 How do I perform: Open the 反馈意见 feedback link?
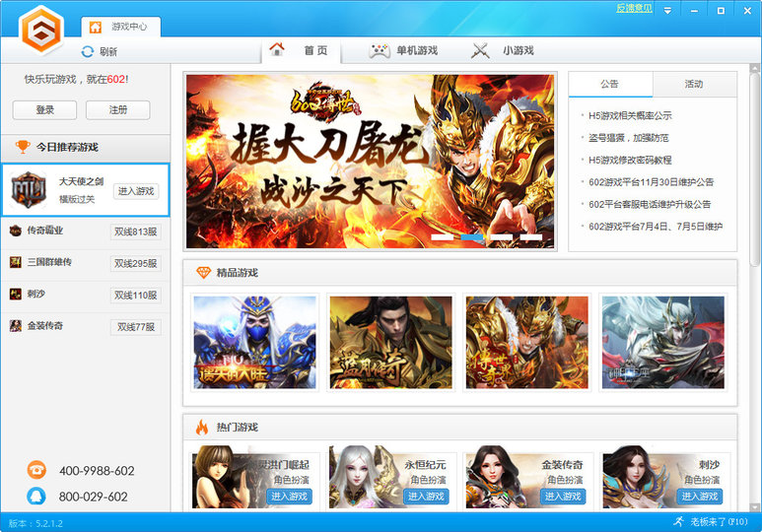[x=634, y=8]
